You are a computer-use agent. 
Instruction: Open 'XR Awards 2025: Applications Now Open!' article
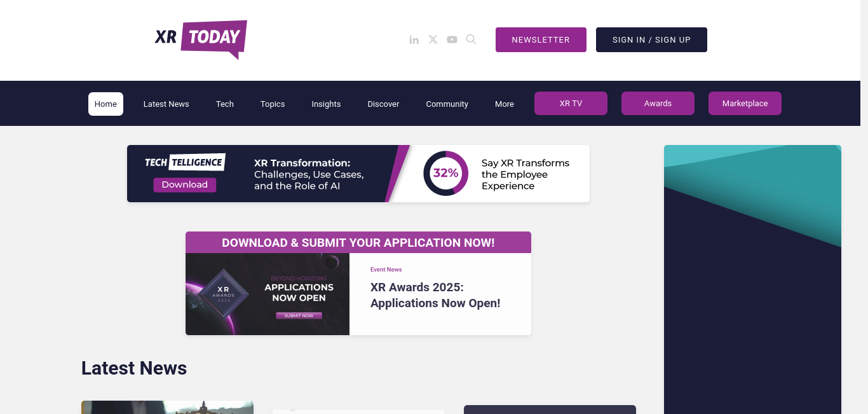(435, 295)
